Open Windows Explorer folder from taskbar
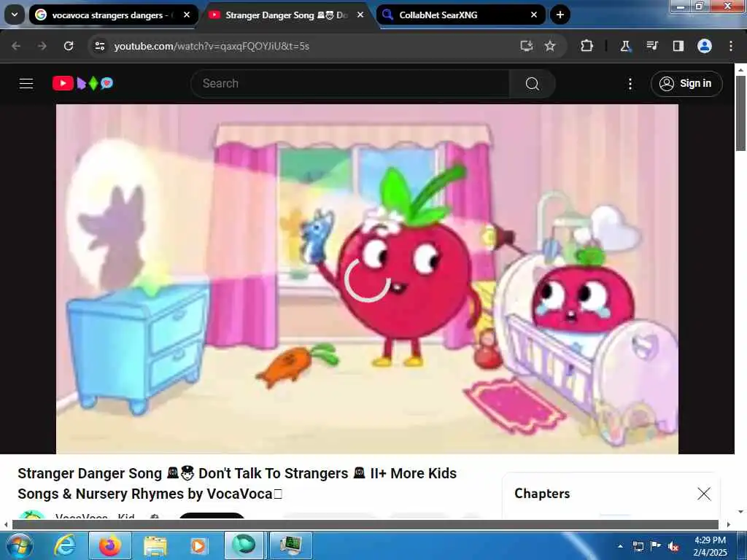Screen dimensions: 747x560 pos(155,545)
